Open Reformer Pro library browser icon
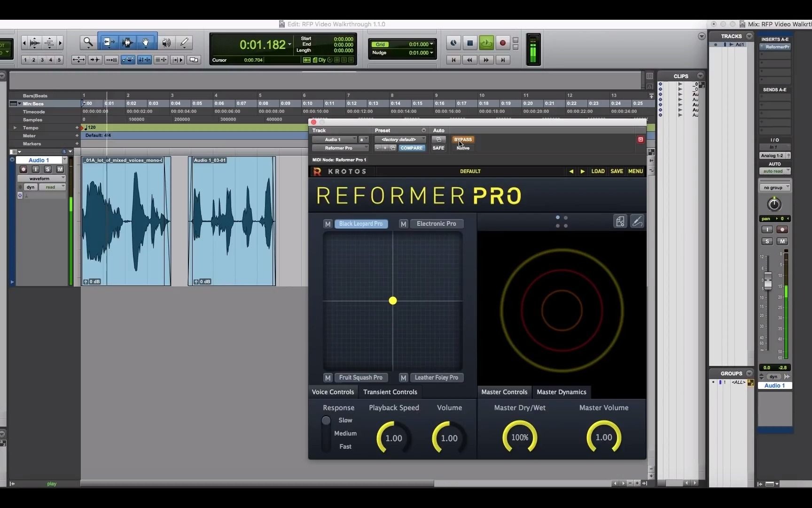The height and width of the screenshot is (508, 812). (x=620, y=221)
